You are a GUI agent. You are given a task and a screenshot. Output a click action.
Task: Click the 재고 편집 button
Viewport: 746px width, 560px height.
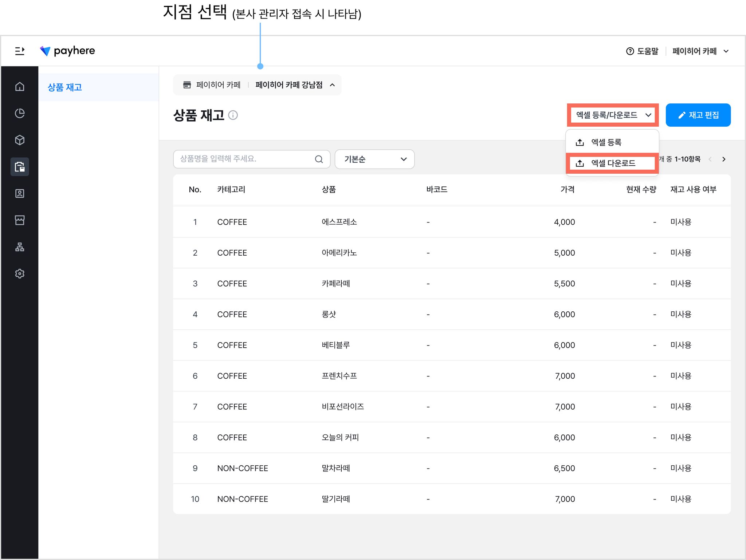click(x=698, y=115)
